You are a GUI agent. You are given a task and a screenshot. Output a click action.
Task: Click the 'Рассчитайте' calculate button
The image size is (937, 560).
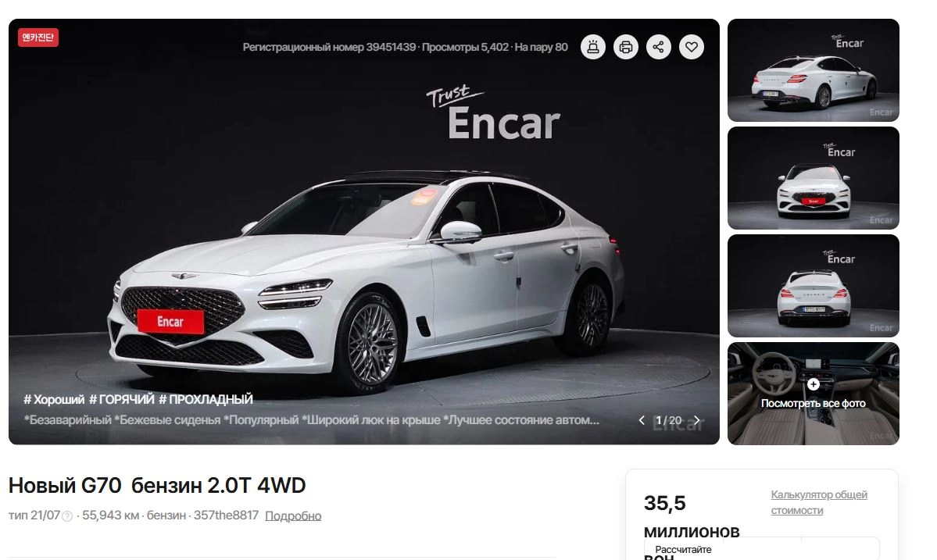pyautogui.click(x=761, y=549)
